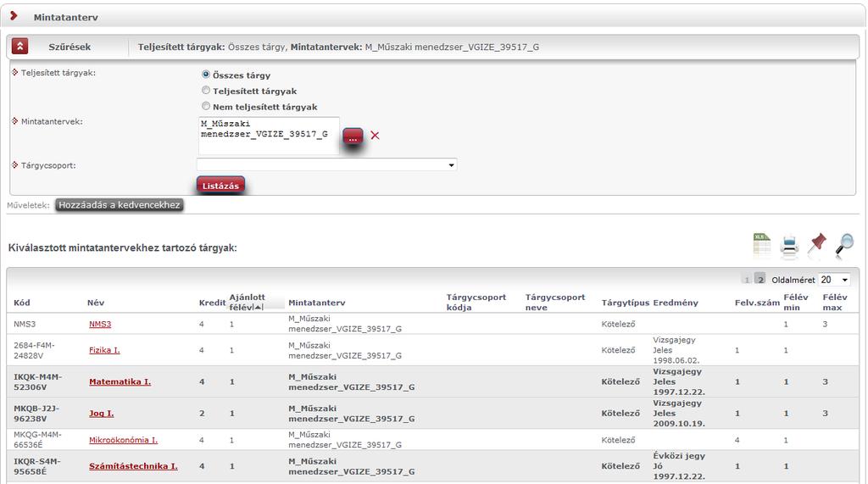The image size is (868, 484).
Task: Go to page 2 of the list
Action: point(760,279)
